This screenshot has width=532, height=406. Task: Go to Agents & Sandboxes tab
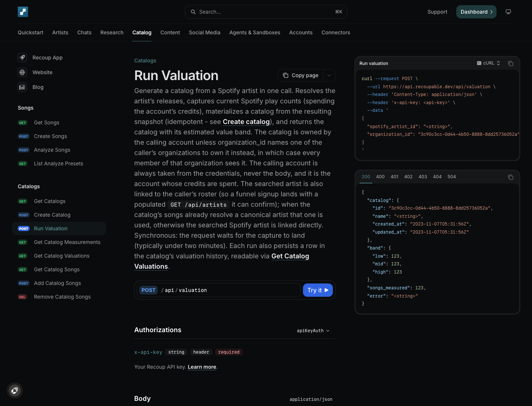coord(255,32)
